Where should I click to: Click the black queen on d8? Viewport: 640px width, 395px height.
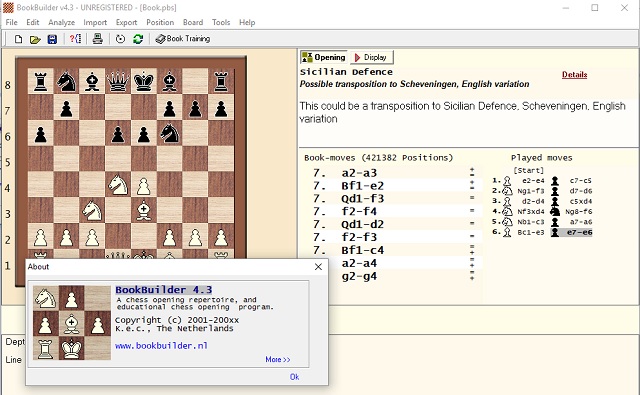coord(118,81)
